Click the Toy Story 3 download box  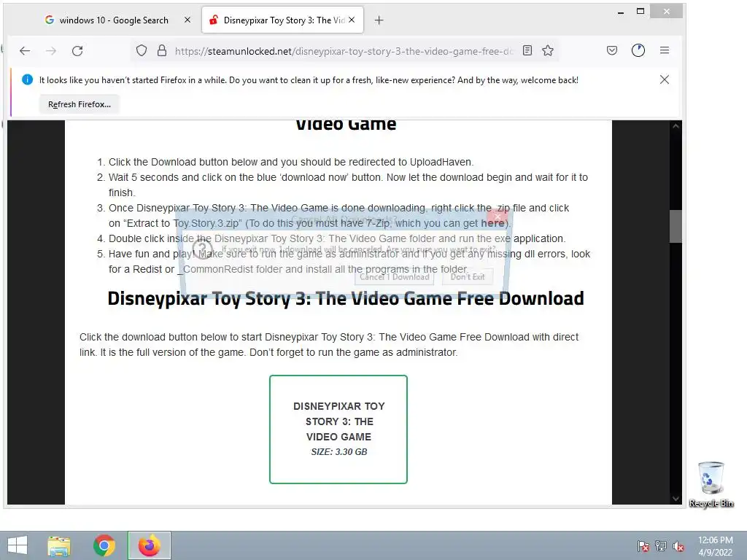pos(338,429)
